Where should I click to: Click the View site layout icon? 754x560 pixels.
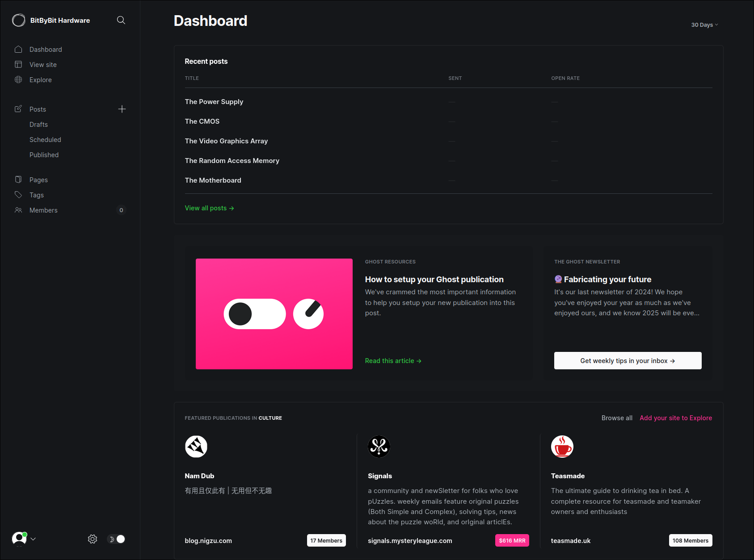click(18, 64)
